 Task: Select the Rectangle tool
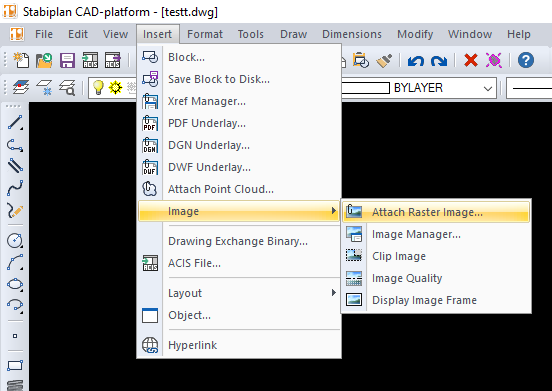click(15, 365)
